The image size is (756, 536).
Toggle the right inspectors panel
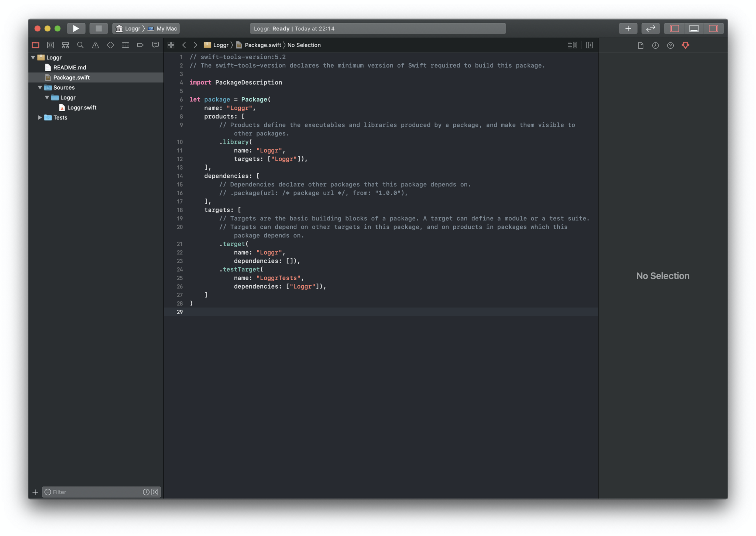pyautogui.click(x=713, y=28)
